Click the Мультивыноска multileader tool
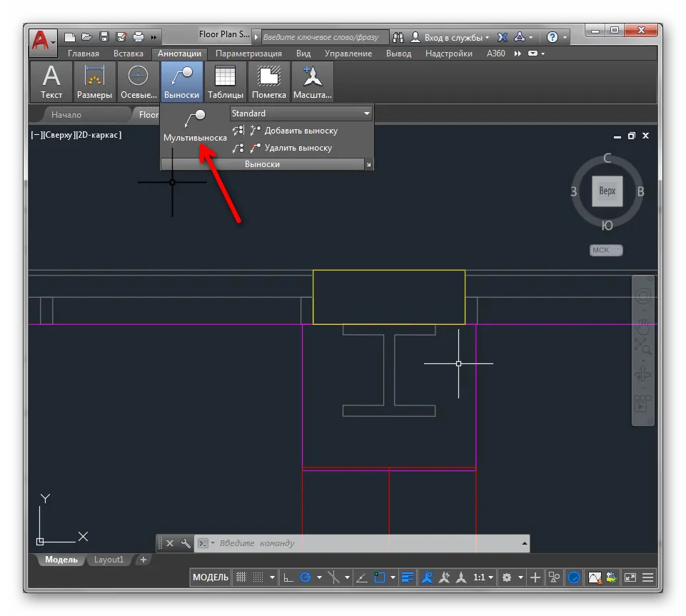Viewport: 686px width, 616px height. click(195, 126)
